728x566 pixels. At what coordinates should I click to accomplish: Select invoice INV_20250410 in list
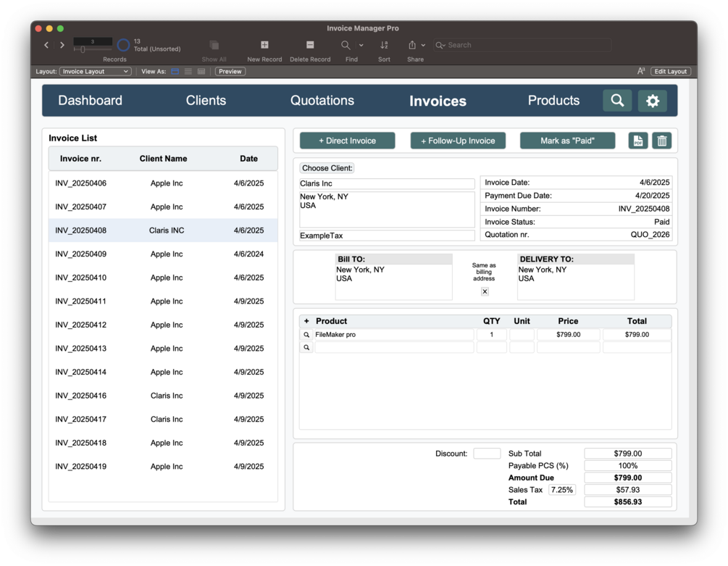tap(163, 278)
